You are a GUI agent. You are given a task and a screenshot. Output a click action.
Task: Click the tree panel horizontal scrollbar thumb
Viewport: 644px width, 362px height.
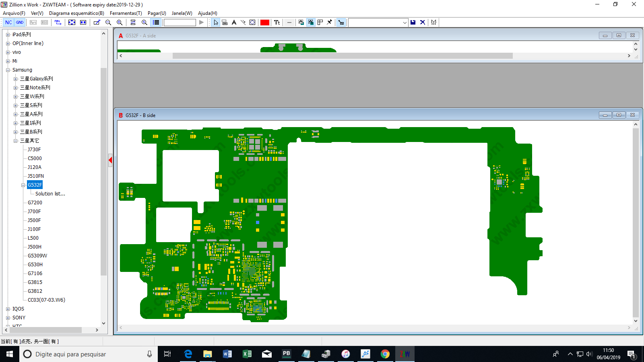coord(45,330)
